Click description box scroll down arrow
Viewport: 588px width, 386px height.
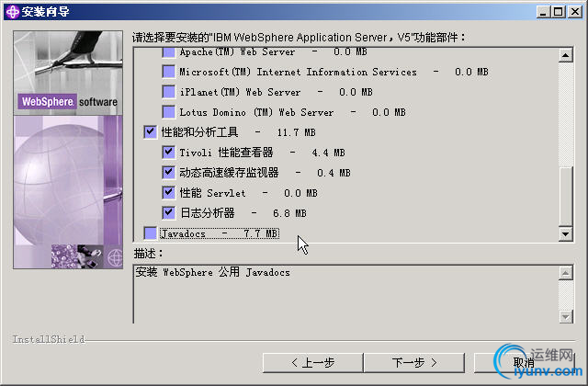(x=566, y=316)
